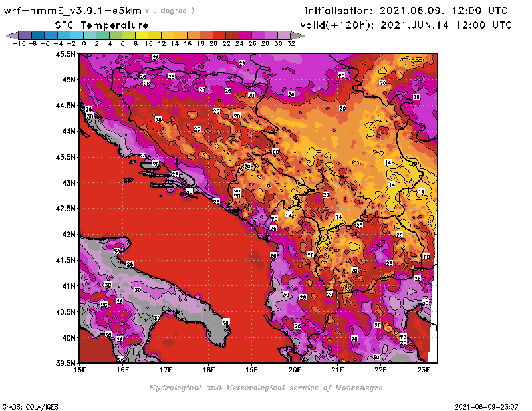Click the light purple 30 to 32 swatch
This screenshot has width=532, height=411.
click(285, 35)
